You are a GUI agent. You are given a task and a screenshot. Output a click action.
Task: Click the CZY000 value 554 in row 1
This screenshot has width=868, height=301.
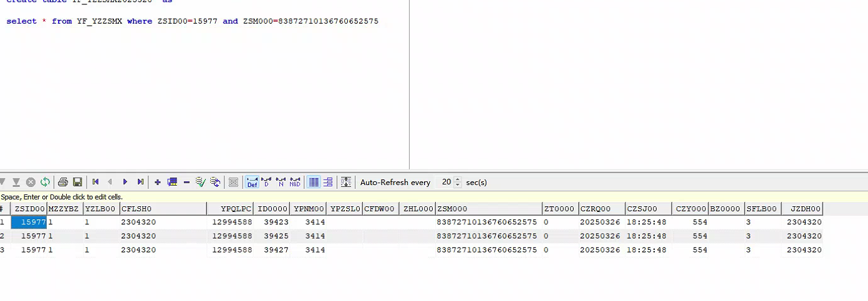tap(700, 222)
